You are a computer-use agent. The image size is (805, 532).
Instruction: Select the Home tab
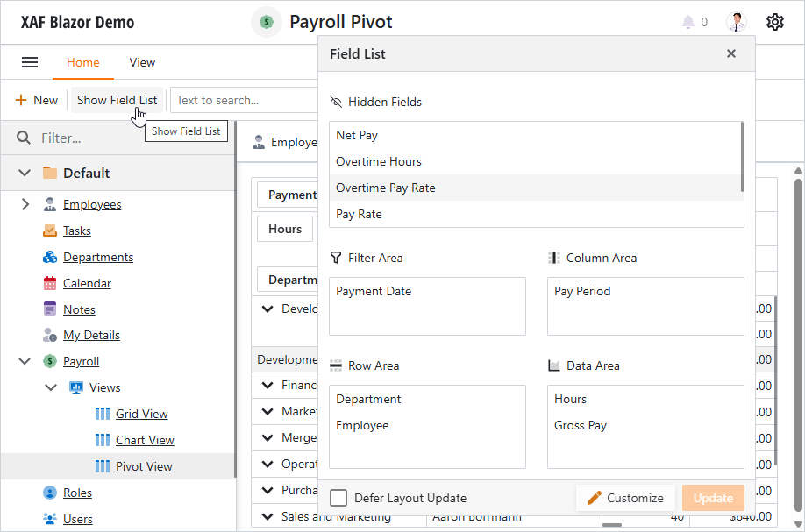[82, 62]
